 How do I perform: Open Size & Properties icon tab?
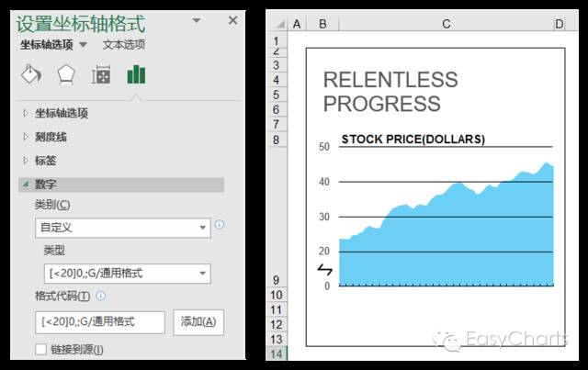(x=101, y=74)
